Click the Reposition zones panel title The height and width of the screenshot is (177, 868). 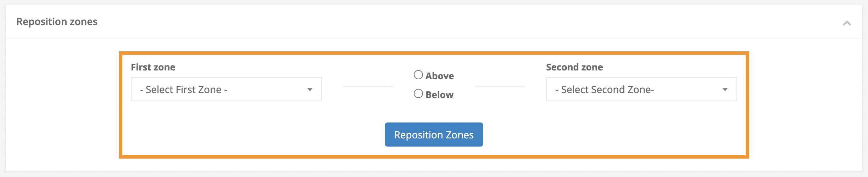point(57,22)
